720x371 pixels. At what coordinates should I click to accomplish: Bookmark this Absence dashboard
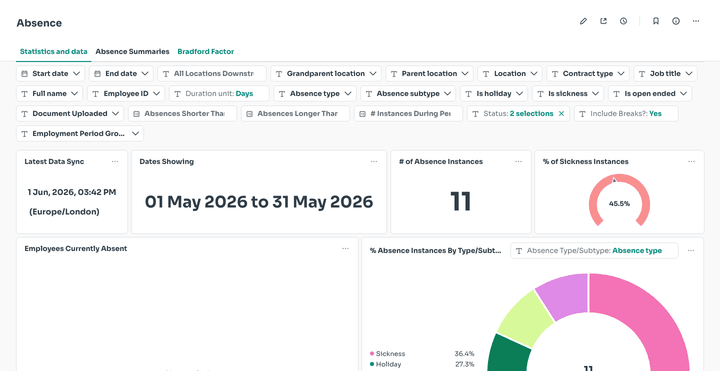656,21
